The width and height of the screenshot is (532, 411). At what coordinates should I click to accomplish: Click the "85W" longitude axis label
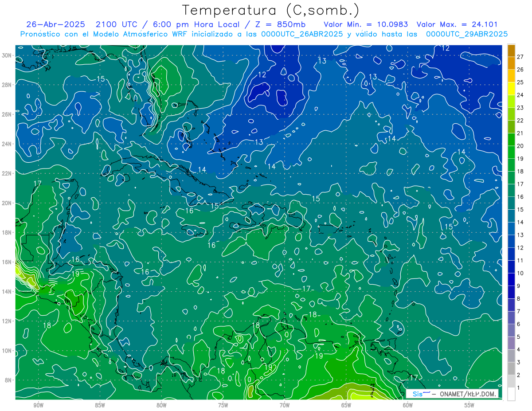[x=100, y=405]
